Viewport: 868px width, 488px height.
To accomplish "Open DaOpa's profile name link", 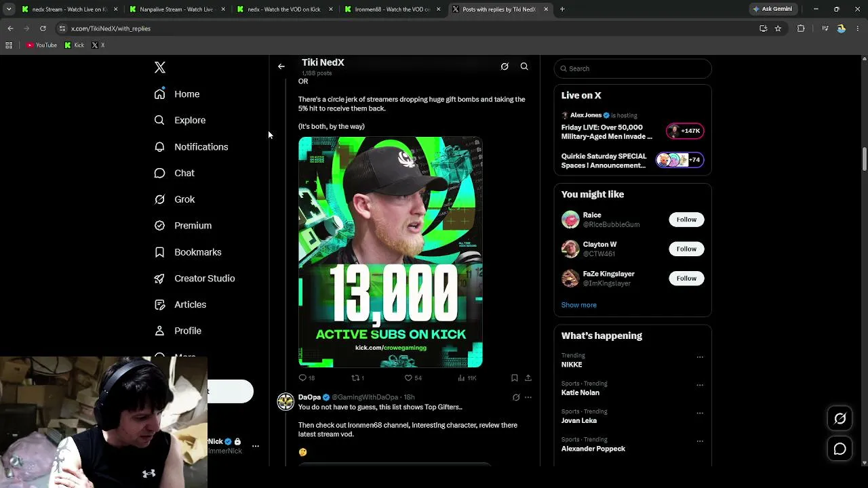I will [x=309, y=397].
